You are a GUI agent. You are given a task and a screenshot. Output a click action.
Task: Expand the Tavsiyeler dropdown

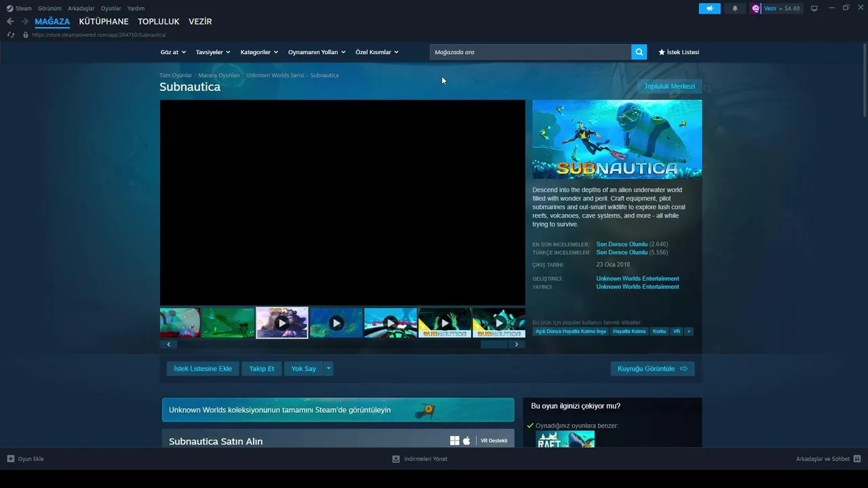pyautogui.click(x=213, y=52)
